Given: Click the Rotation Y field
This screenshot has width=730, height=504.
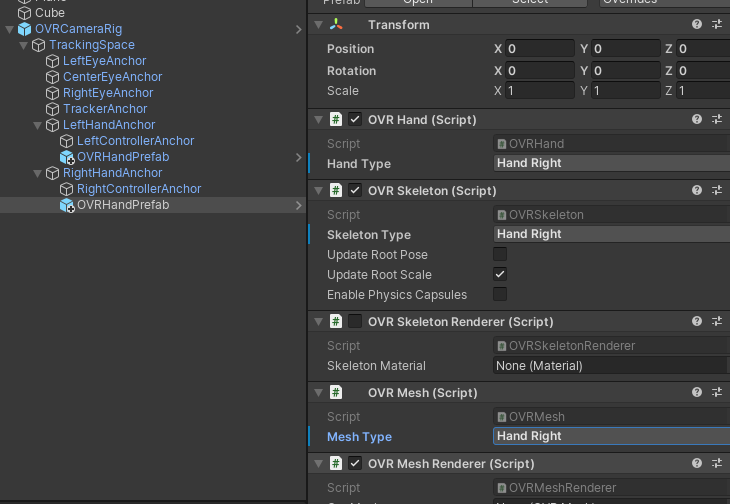Looking at the screenshot, I should pos(626,71).
